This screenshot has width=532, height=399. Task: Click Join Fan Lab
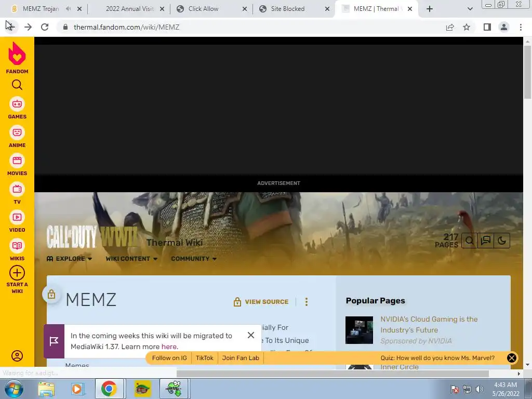coord(241,358)
